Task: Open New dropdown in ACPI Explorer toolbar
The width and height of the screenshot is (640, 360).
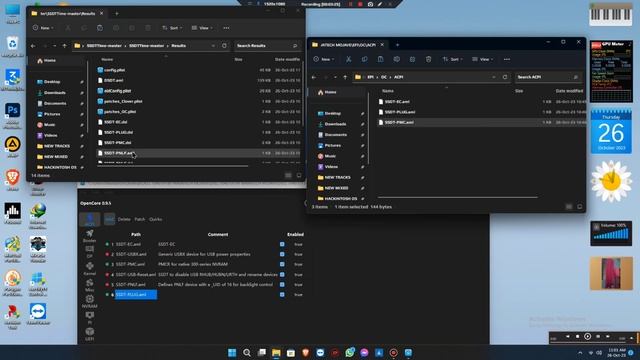Action: [x=324, y=59]
